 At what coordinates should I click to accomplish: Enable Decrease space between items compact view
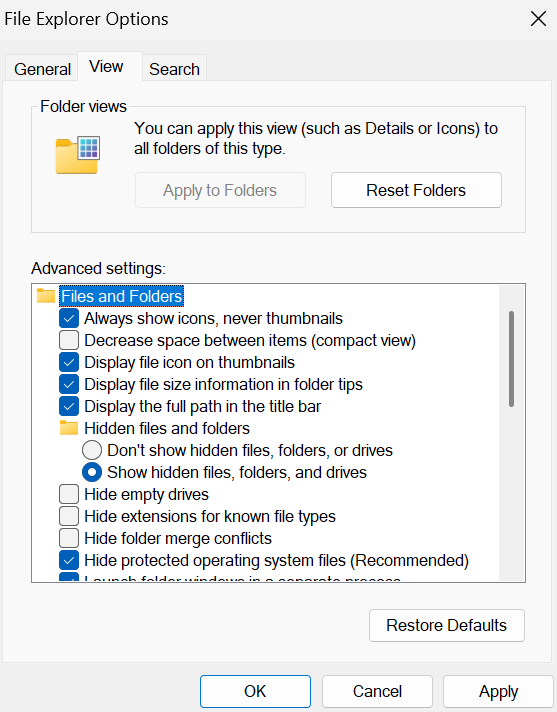[x=69, y=340]
